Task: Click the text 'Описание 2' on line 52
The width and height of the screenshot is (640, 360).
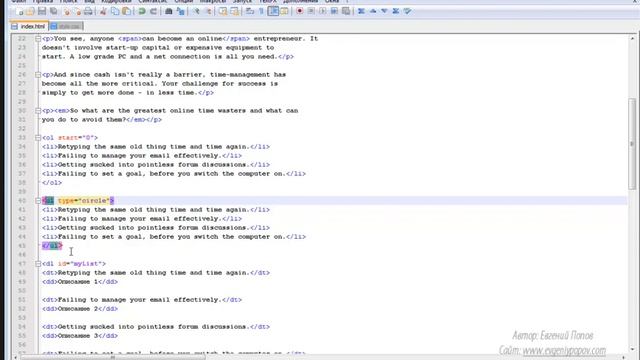Action: 78,309
